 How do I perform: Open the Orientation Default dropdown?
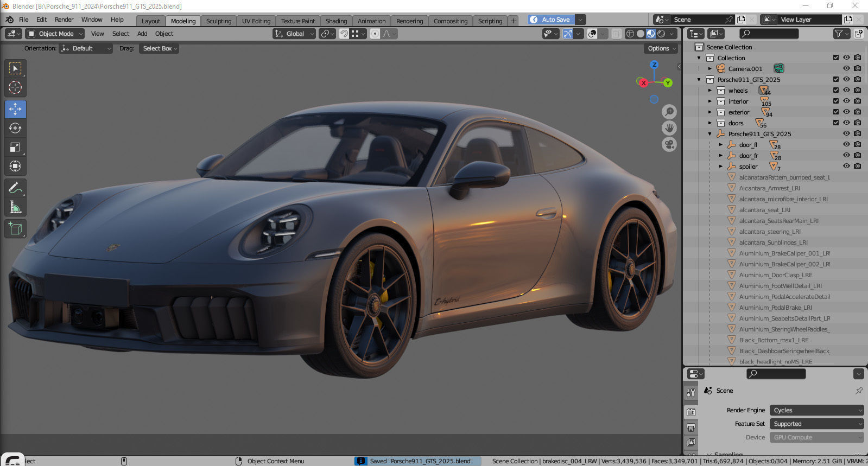pyautogui.click(x=86, y=48)
